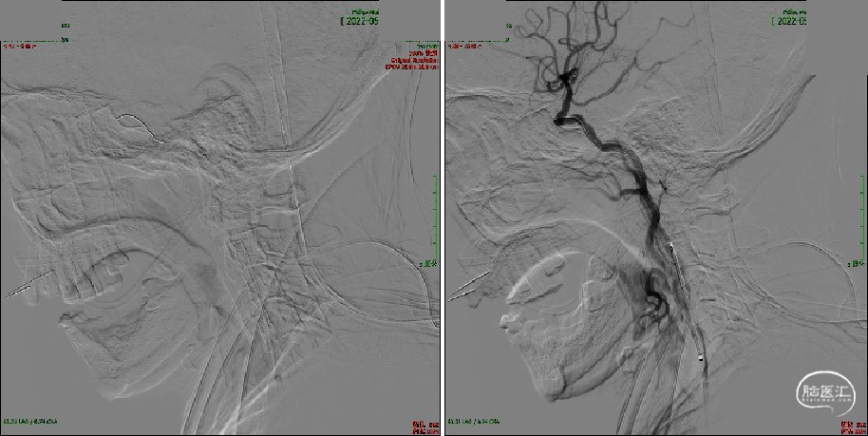
Task: Click the red Original Resolution overlay text
Action: click(x=412, y=60)
